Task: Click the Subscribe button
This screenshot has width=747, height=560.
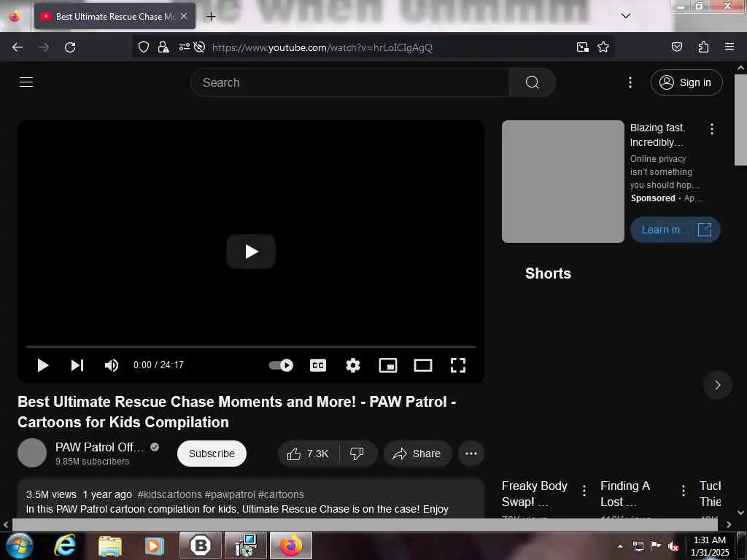Action: [x=212, y=454]
